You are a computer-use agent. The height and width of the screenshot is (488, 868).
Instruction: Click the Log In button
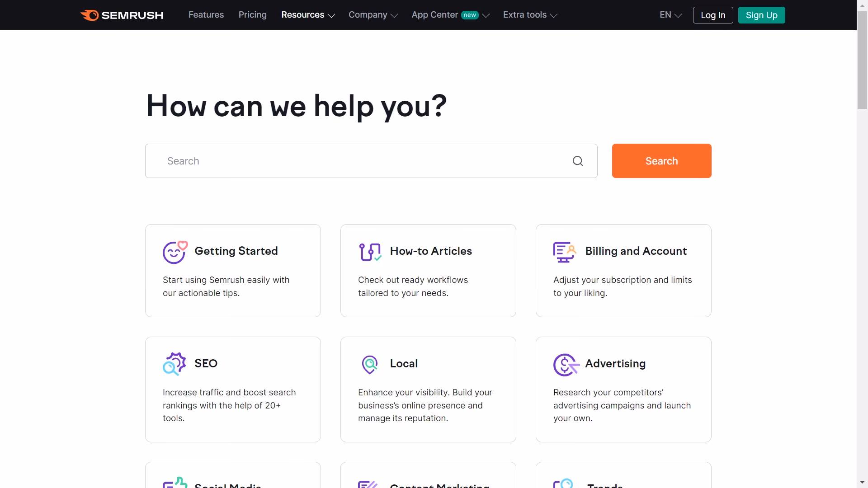point(713,15)
